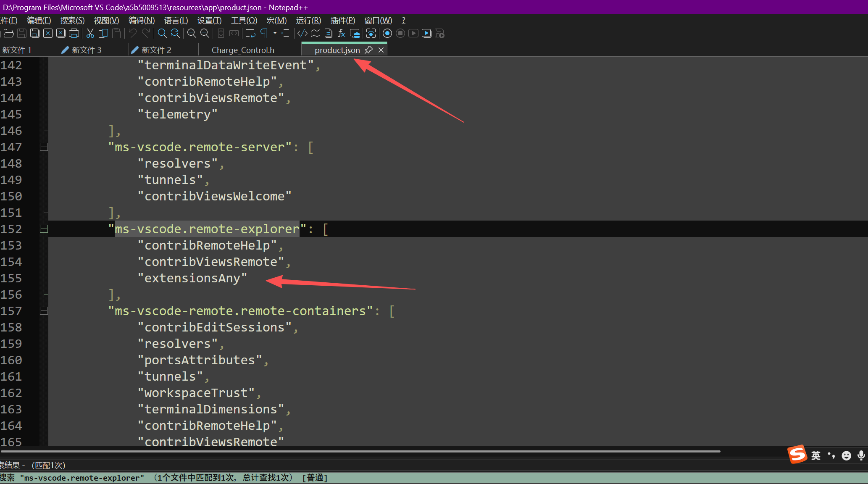Open the dropdown arrow beside the pilcrow icon
The height and width of the screenshot is (484, 868).
coord(275,33)
